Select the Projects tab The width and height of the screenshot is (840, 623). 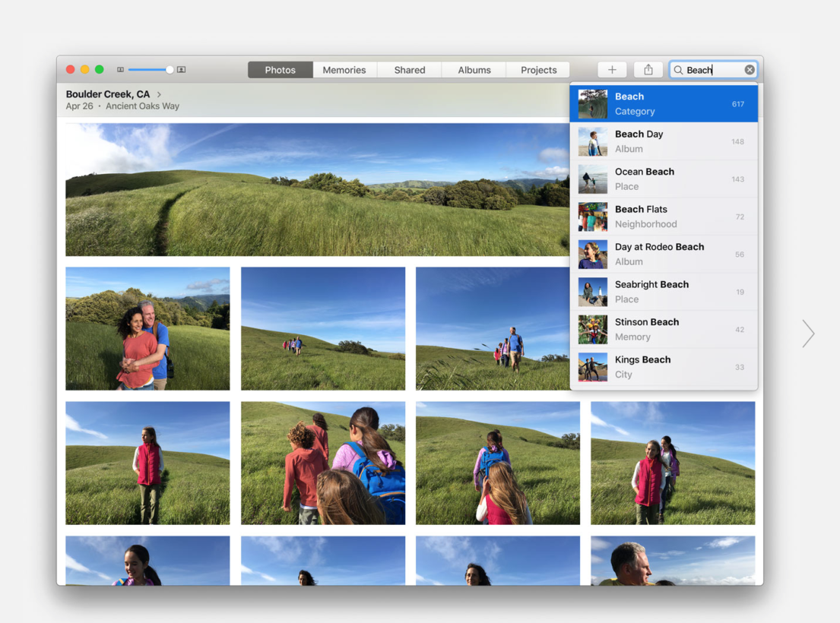(x=538, y=70)
